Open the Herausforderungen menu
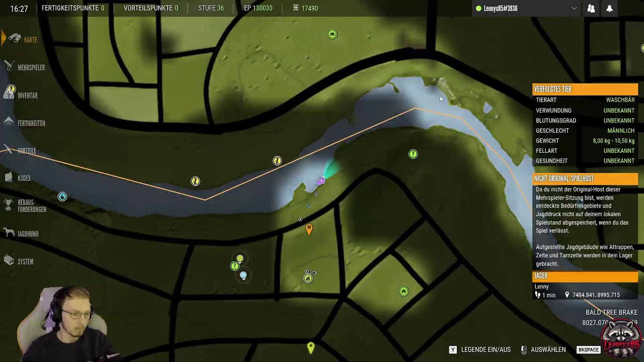The height and width of the screenshot is (362, 644). (x=32, y=206)
